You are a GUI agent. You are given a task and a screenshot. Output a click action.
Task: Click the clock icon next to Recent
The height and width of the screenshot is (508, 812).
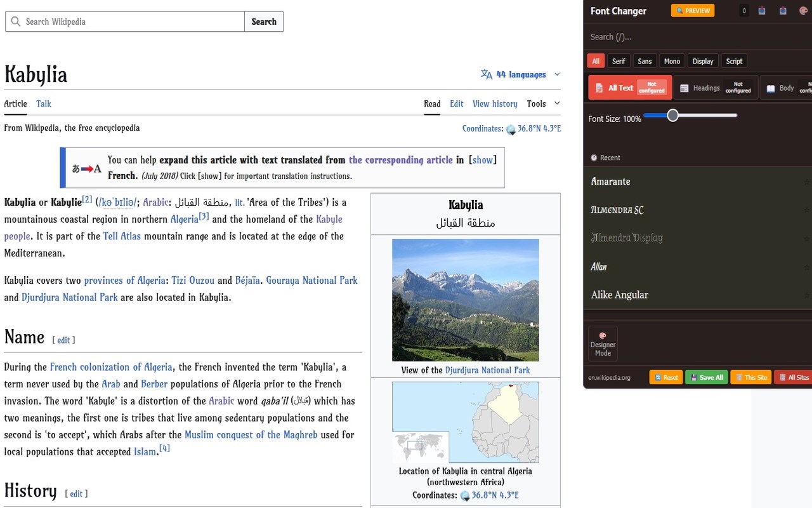point(594,157)
